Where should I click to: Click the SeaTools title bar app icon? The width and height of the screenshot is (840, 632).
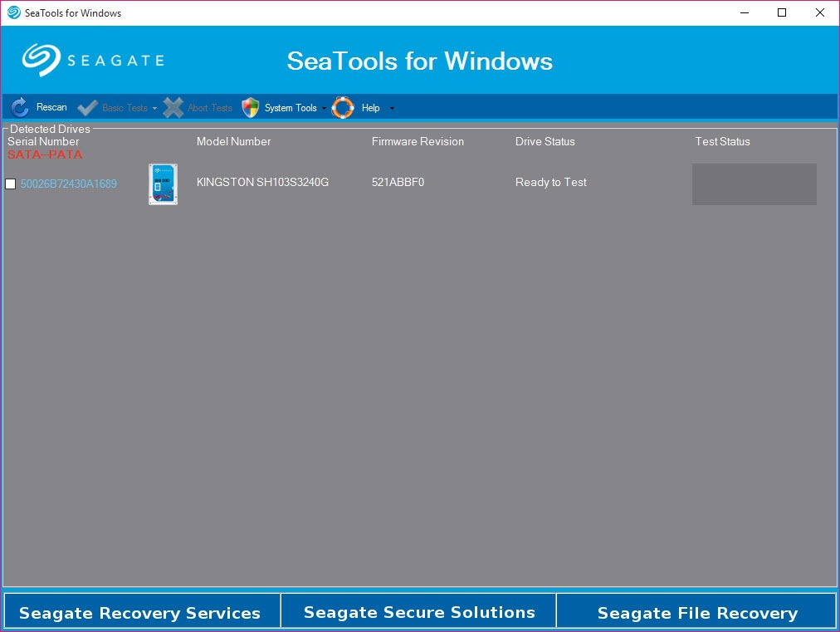[x=13, y=12]
